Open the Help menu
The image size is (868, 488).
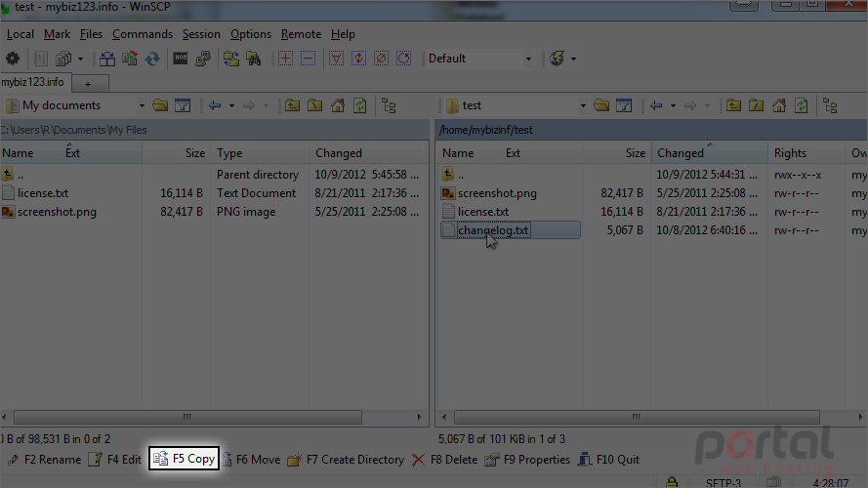pos(343,34)
